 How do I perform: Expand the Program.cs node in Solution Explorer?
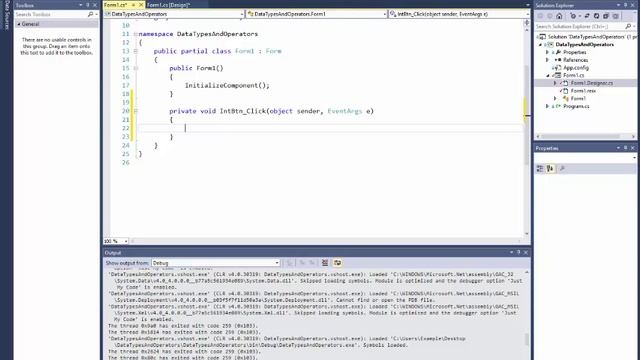click(548, 106)
